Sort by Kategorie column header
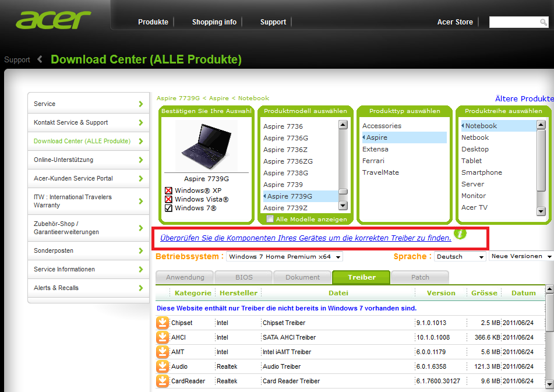 (193, 293)
